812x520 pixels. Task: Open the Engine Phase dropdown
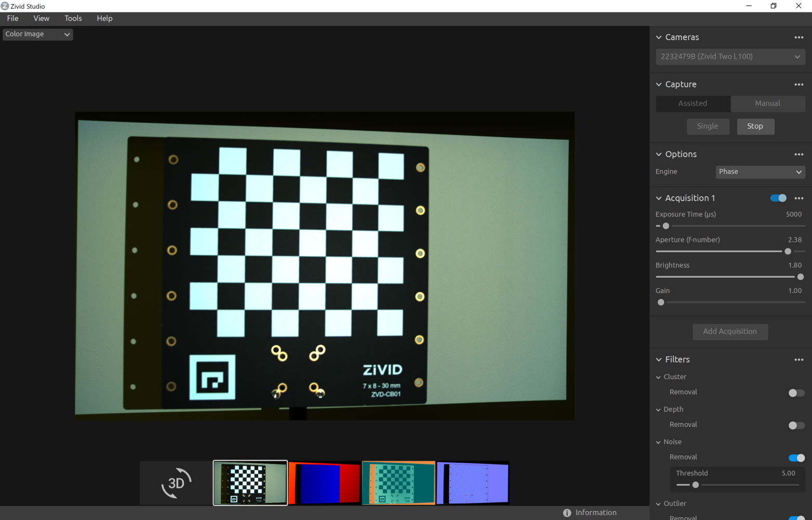pyautogui.click(x=760, y=172)
